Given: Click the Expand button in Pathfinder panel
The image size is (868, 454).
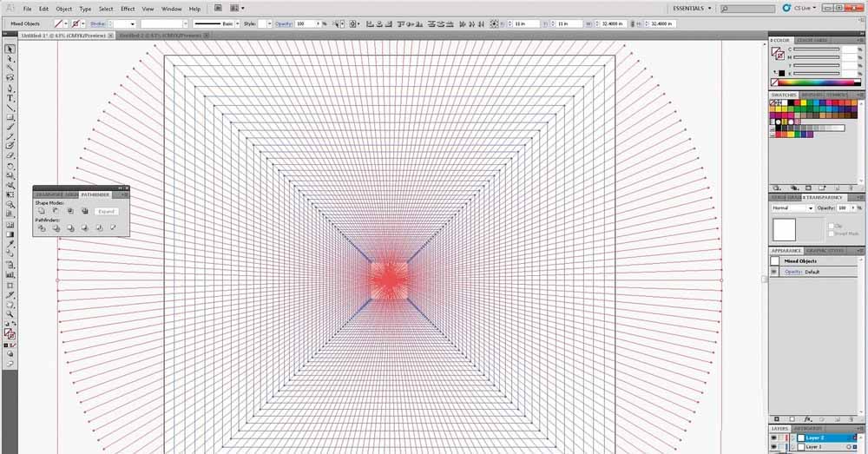Looking at the screenshot, I should point(106,212).
